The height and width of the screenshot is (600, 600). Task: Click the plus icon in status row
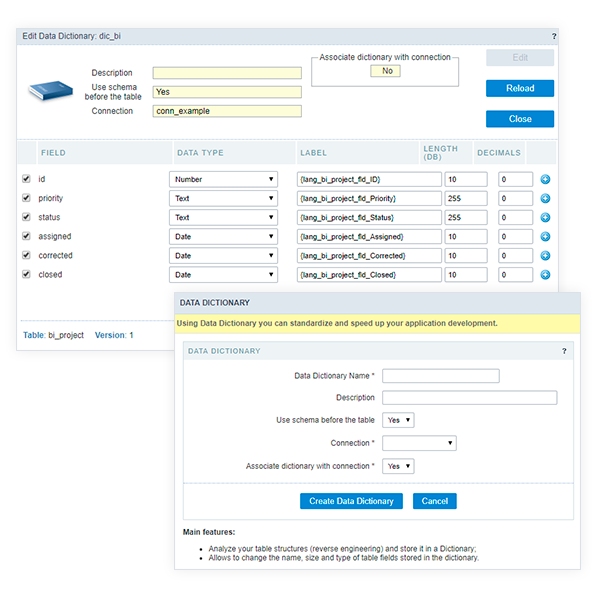click(x=546, y=217)
